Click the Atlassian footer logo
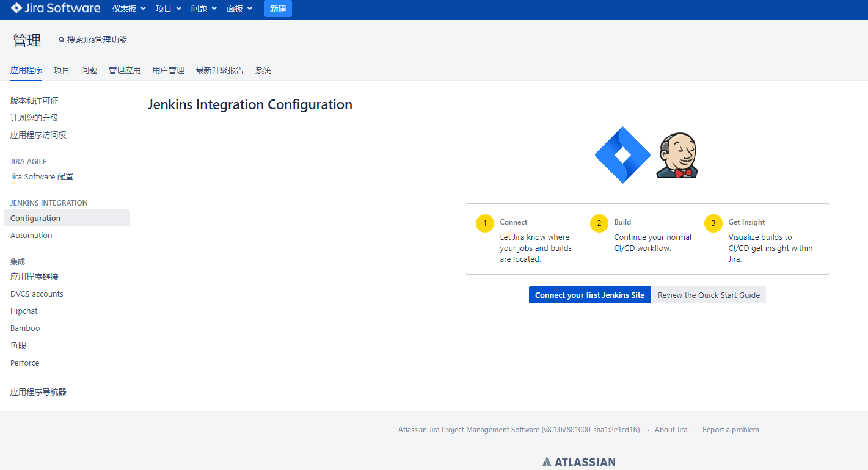Image resolution: width=868 pixels, height=470 pixels. (579, 462)
